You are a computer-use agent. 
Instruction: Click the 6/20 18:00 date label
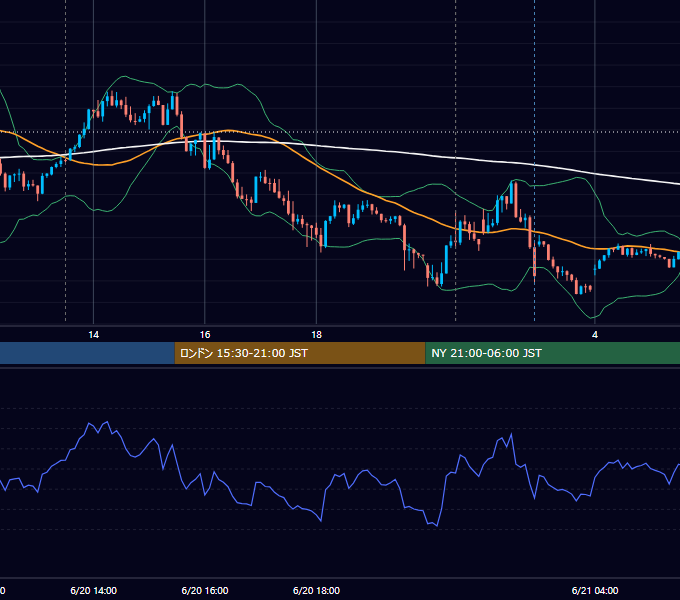tap(317, 590)
